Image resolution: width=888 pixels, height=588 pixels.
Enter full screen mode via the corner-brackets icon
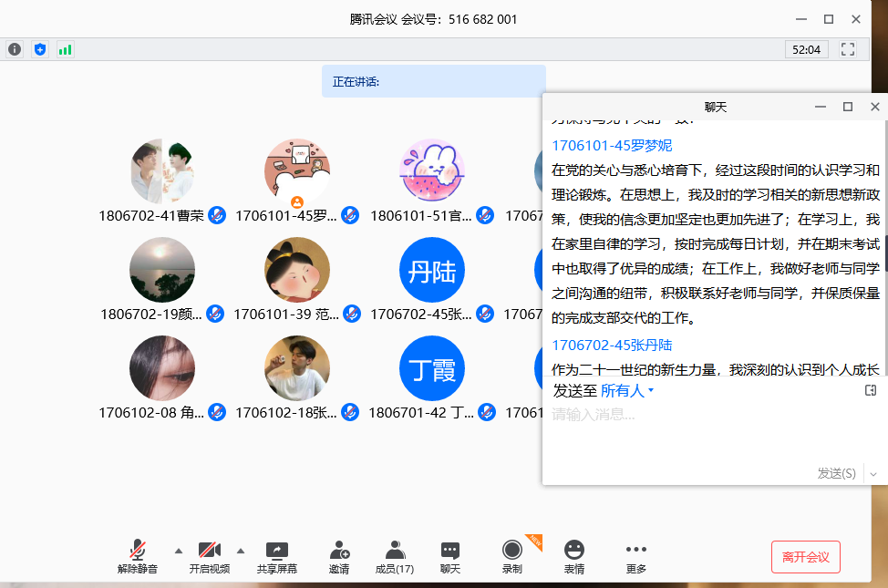coord(848,49)
